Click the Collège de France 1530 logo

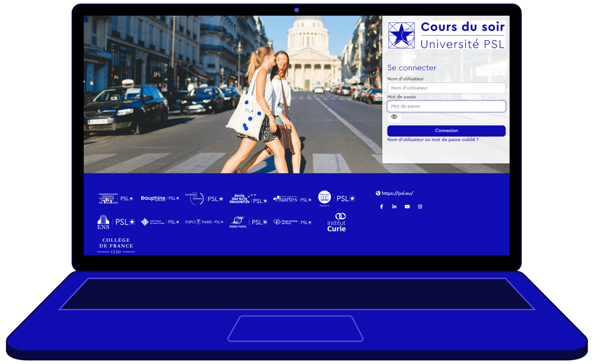click(x=115, y=245)
